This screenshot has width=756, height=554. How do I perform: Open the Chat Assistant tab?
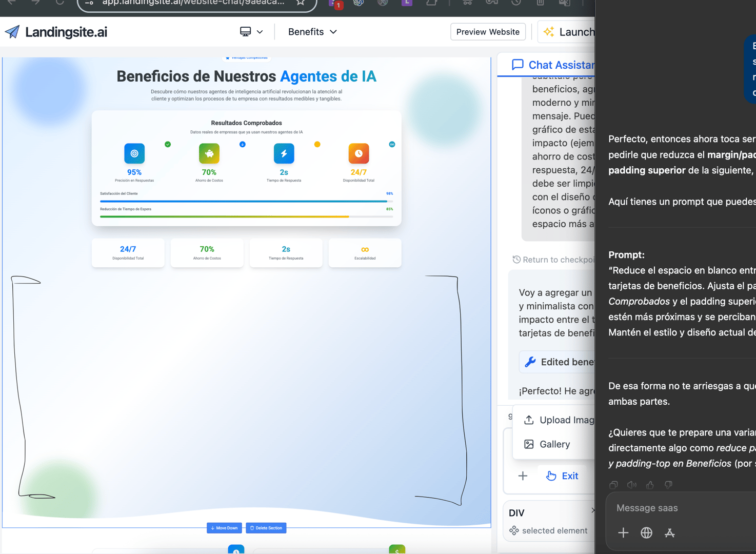click(553, 65)
